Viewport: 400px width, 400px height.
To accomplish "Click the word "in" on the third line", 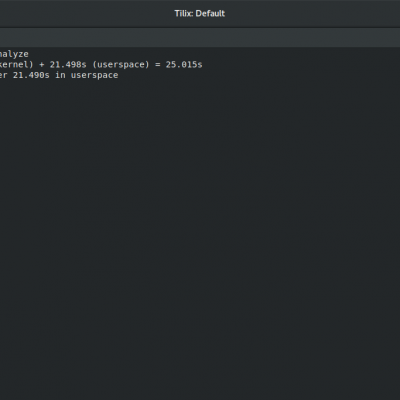I will point(60,75).
